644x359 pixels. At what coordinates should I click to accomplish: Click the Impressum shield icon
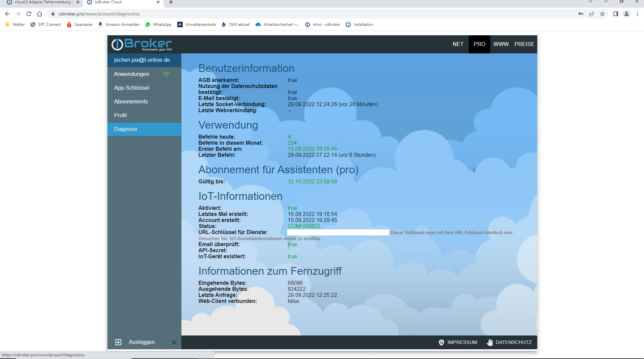(442, 343)
